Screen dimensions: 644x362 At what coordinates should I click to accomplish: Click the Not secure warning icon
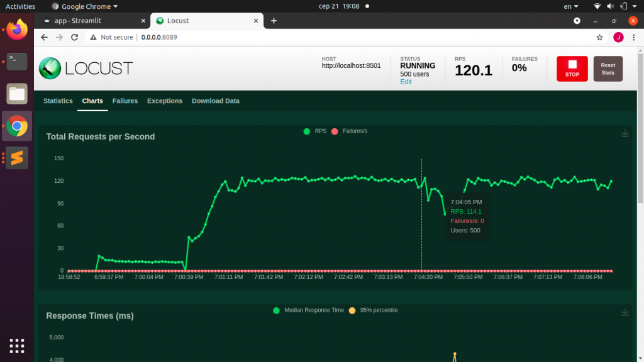93,37
